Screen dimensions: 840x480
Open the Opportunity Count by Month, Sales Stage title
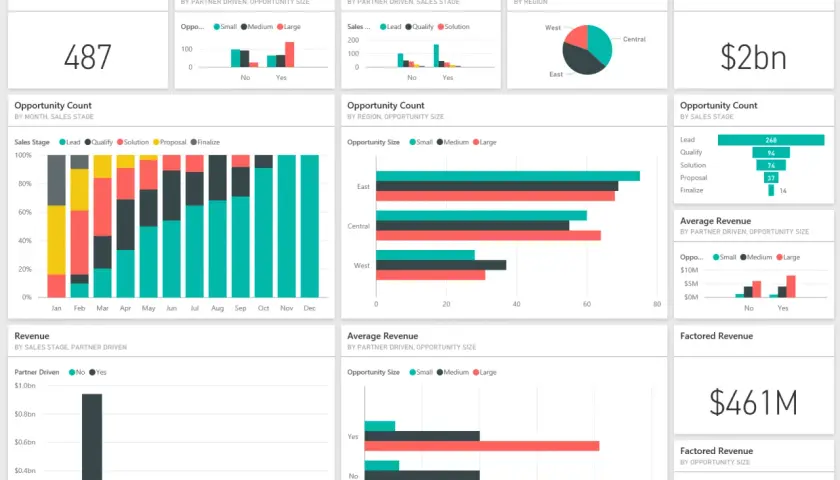pyautogui.click(x=53, y=106)
